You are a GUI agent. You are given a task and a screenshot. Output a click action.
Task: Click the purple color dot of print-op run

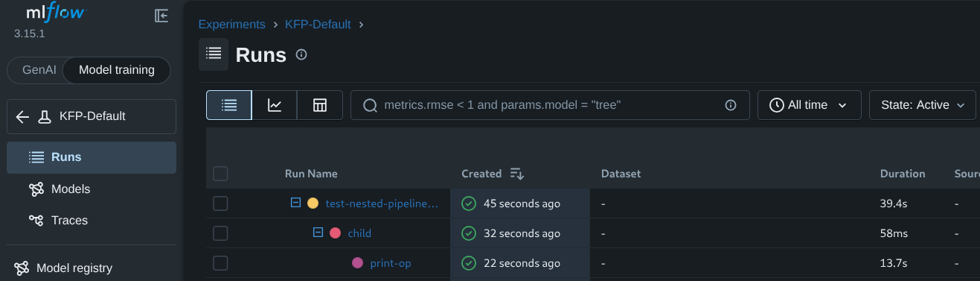tap(357, 263)
